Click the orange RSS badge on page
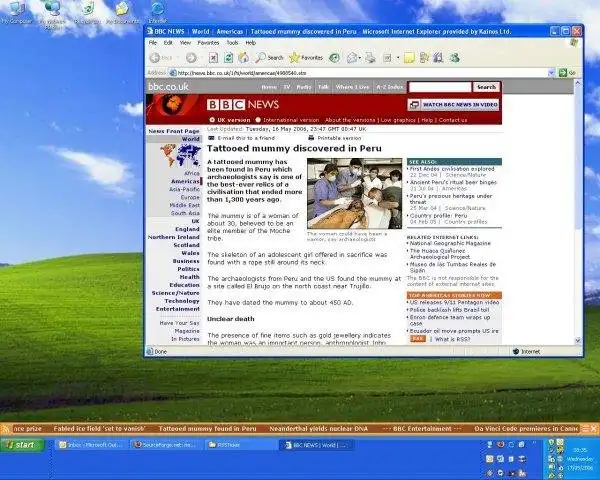The width and height of the screenshot is (600, 480). click(417, 339)
